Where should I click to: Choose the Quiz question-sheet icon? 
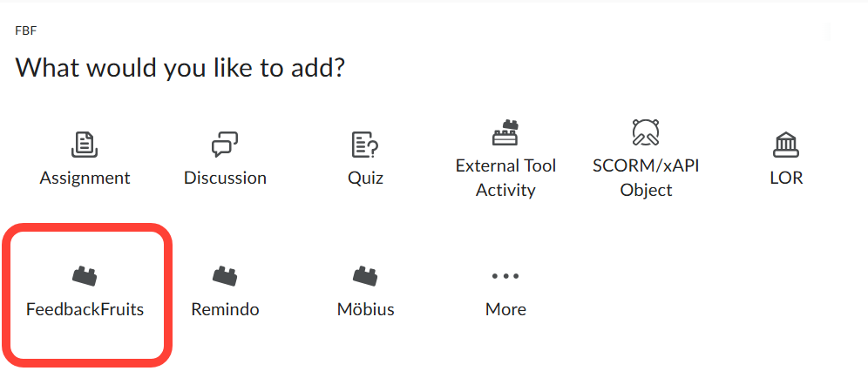point(364,145)
